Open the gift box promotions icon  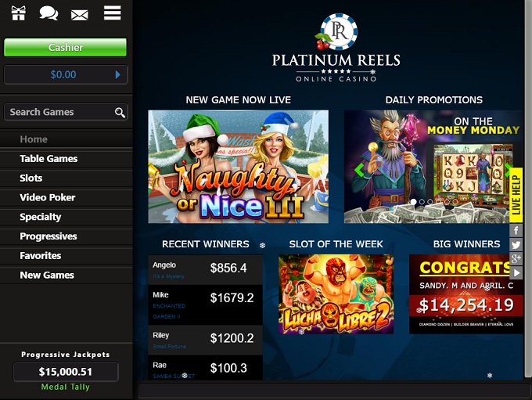pyautogui.click(x=18, y=13)
